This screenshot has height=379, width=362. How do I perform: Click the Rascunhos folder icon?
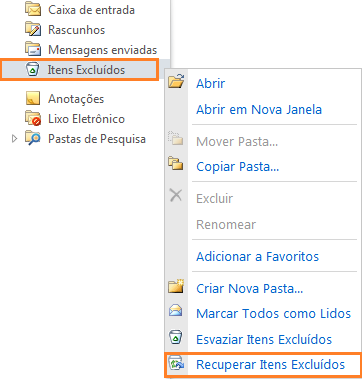click(33, 29)
